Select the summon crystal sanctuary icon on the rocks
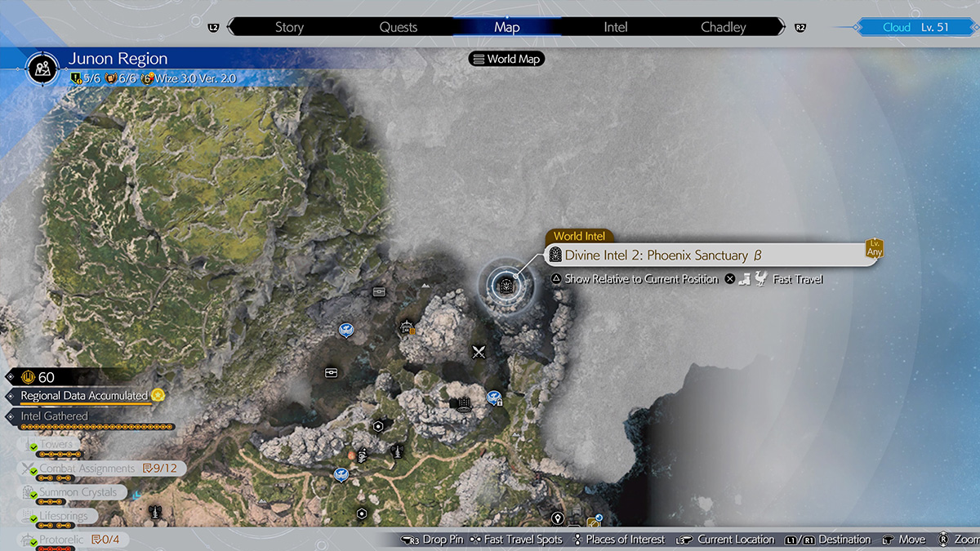This screenshot has height=551, width=980. pyautogui.click(x=463, y=404)
